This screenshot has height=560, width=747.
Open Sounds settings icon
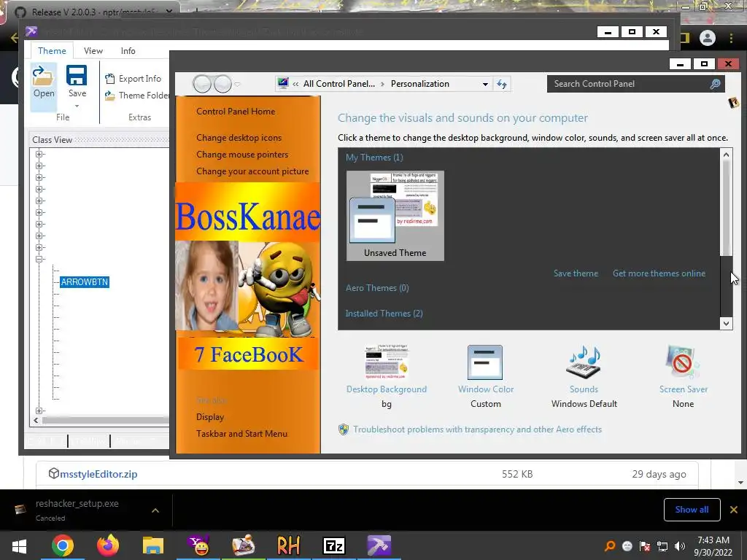click(584, 362)
